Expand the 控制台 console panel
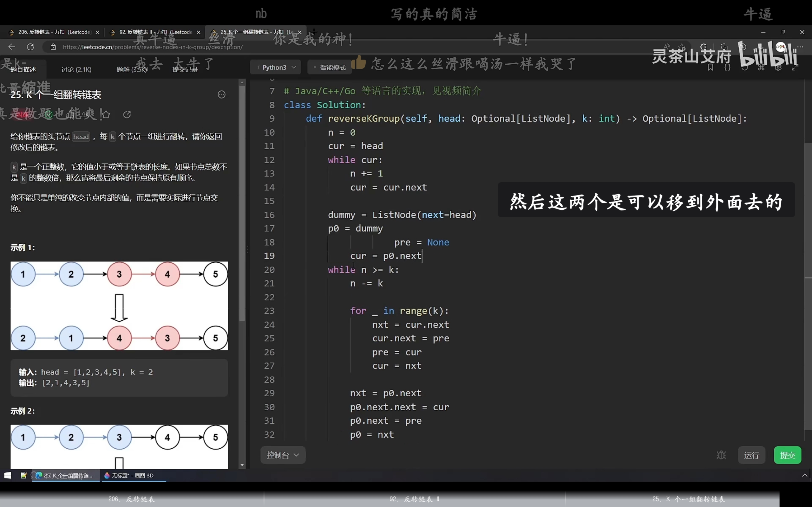This screenshot has height=507, width=812. pos(283,455)
